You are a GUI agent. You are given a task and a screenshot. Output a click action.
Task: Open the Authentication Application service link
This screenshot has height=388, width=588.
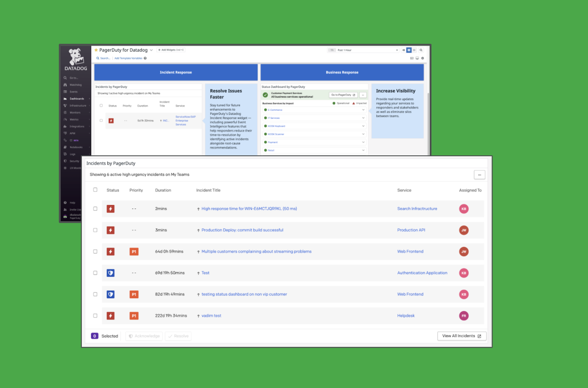point(422,273)
